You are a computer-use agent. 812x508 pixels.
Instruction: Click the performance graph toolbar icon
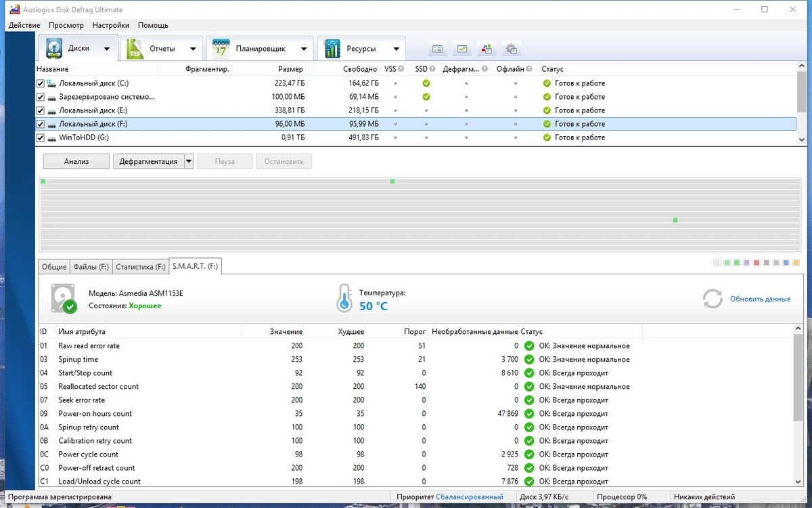462,49
